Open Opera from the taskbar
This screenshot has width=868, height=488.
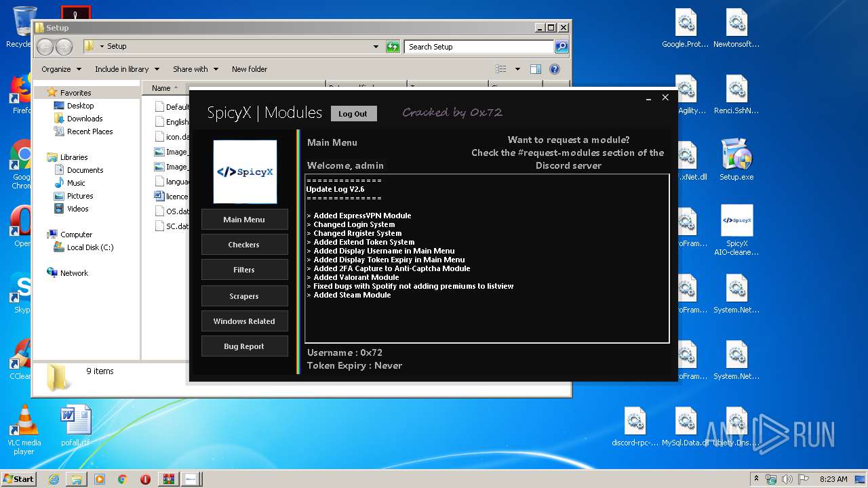(145, 479)
